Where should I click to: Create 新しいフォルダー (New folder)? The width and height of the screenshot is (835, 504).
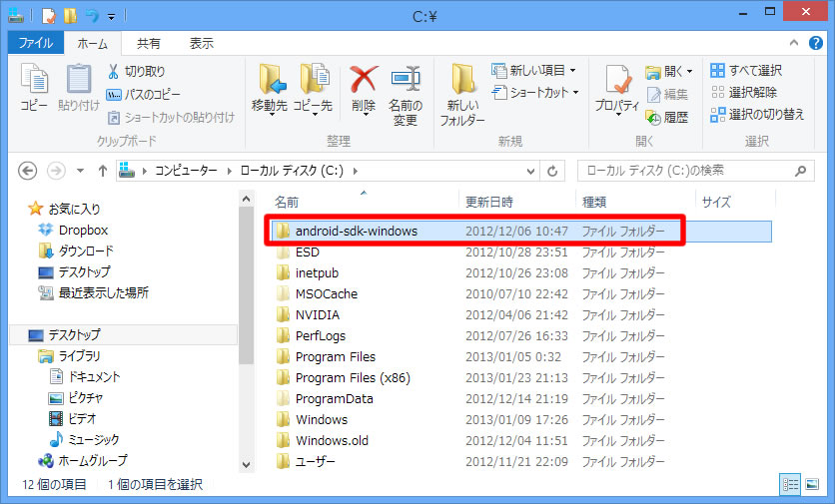click(462, 95)
